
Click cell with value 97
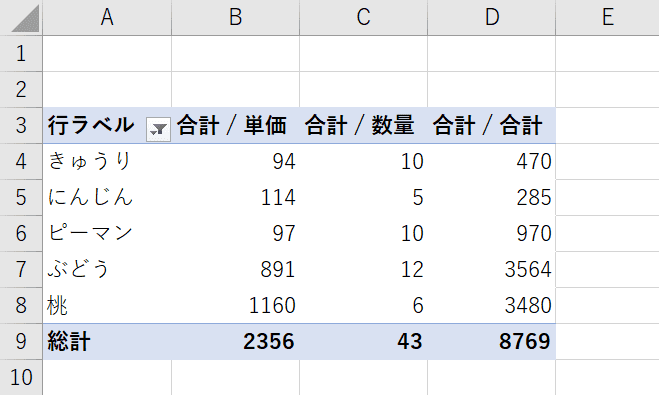pyautogui.click(x=235, y=234)
